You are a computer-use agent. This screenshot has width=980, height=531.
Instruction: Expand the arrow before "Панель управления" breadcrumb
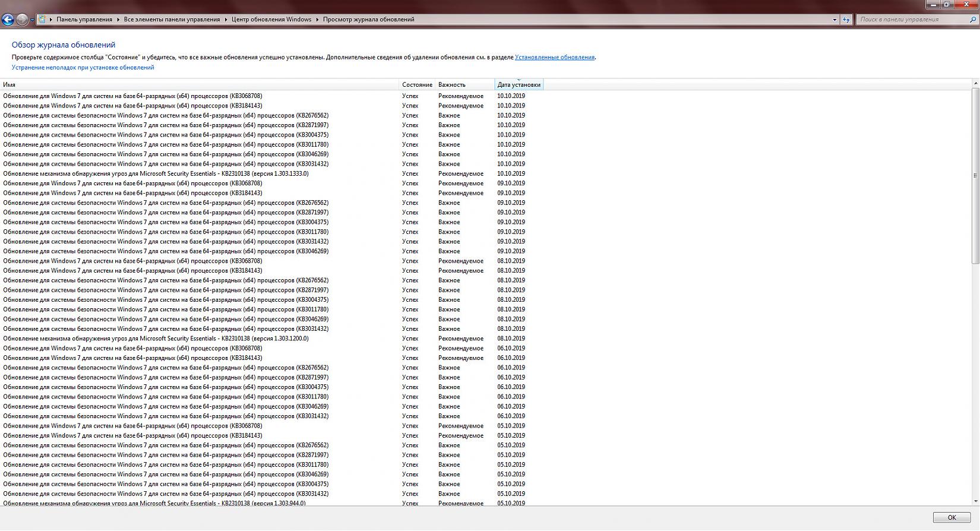(x=51, y=20)
